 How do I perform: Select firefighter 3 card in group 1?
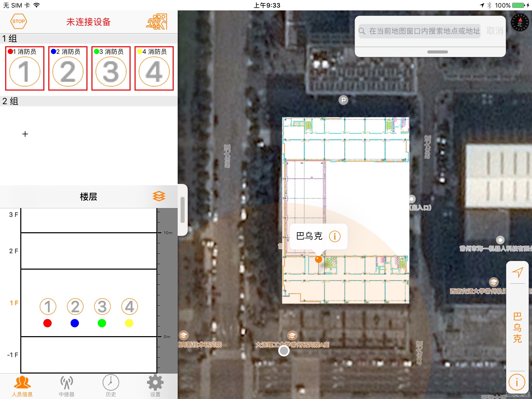tap(111, 68)
